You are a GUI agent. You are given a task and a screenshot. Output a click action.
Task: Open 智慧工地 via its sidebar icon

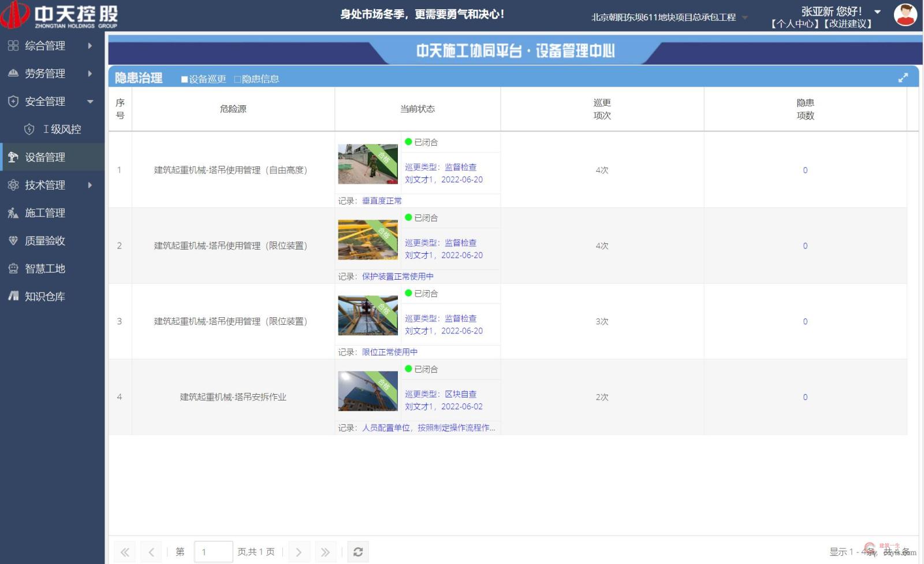(x=13, y=268)
